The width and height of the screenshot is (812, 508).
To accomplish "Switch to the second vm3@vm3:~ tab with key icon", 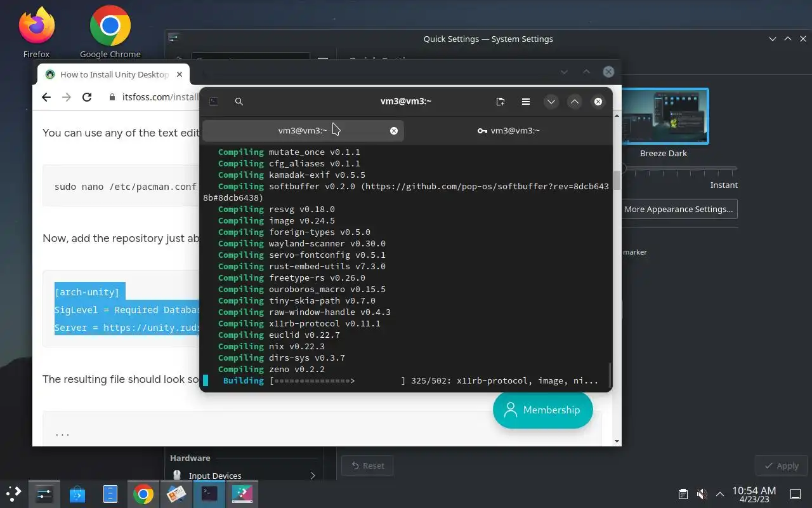I will (508, 131).
